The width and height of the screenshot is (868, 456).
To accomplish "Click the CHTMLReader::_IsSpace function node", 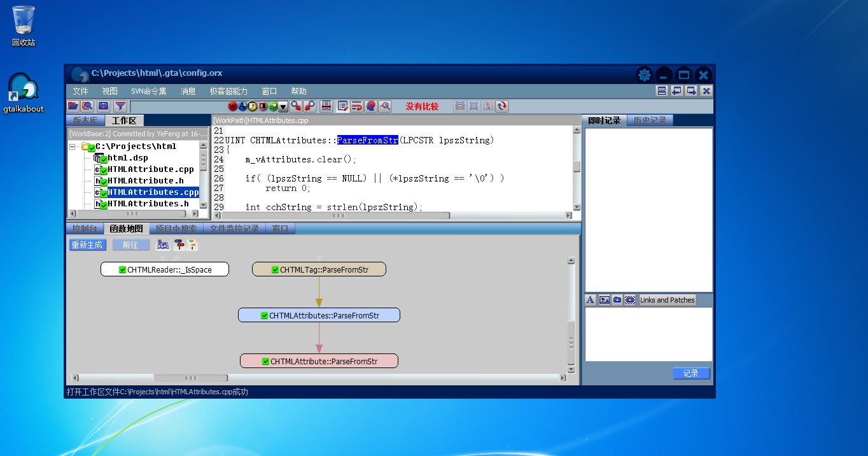I will [165, 269].
